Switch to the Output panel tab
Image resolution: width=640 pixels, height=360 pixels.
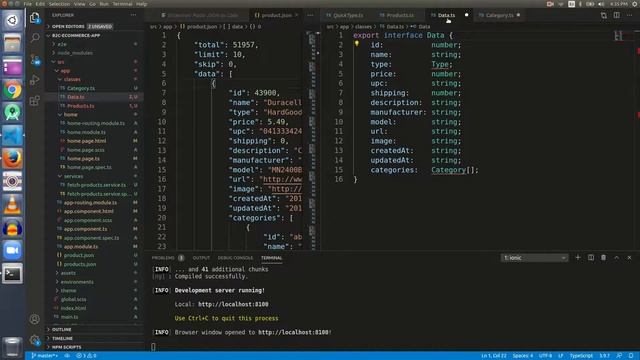point(201,258)
